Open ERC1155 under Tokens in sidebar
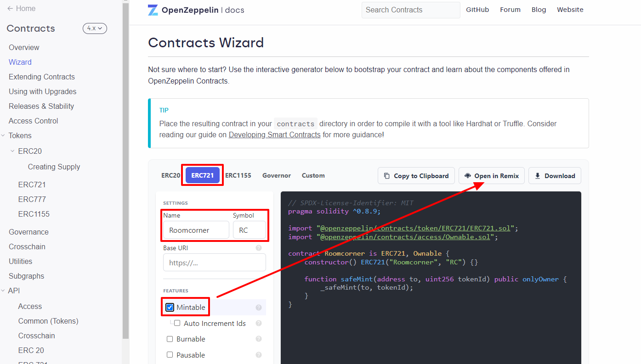Viewport: 641px width, 364px height. (34, 214)
